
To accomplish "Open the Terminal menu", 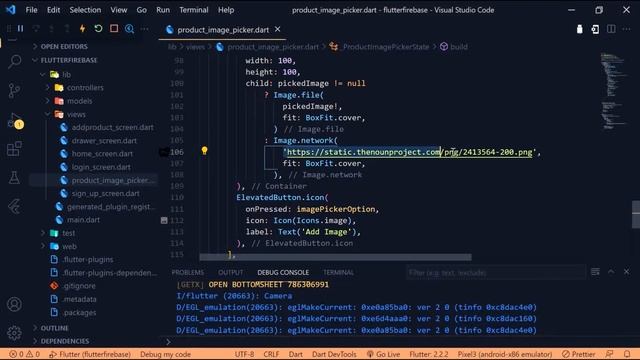I will click(x=193, y=10).
